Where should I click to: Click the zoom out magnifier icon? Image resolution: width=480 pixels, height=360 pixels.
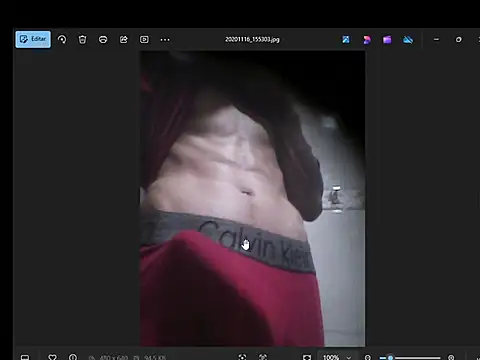[x=368, y=357]
